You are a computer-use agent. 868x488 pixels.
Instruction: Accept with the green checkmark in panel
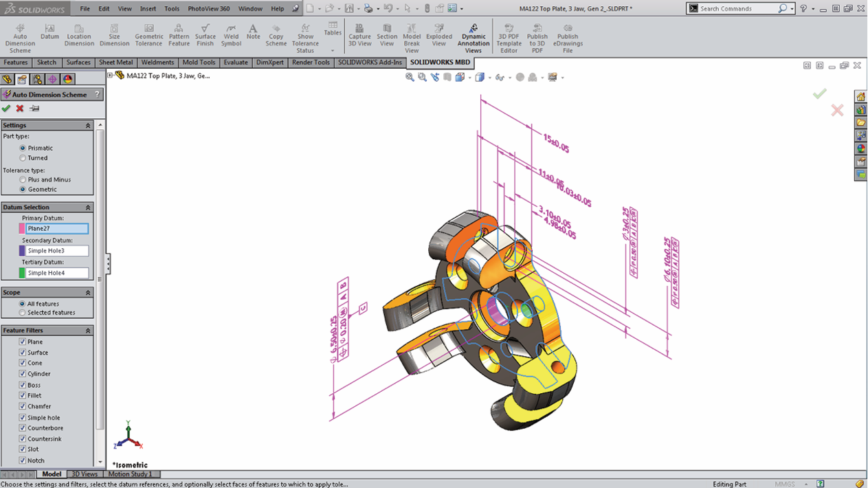[7, 109]
